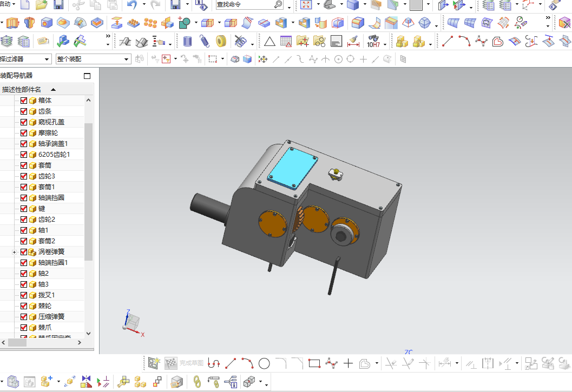The width and height of the screenshot is (572, 392).
Task: Maximize the 装配导航器 panel via square button
Action: 87,76
